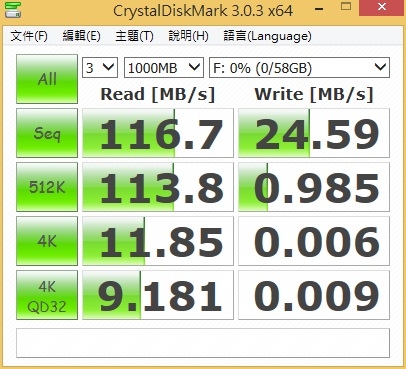
Task: Open the 編輯(E) menu
Action: [x=82, y=36]
